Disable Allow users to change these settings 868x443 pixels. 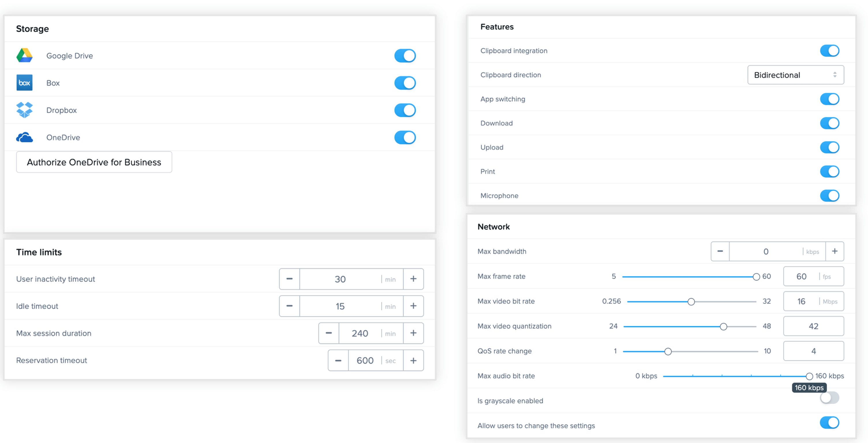click(x=829, y=423)
